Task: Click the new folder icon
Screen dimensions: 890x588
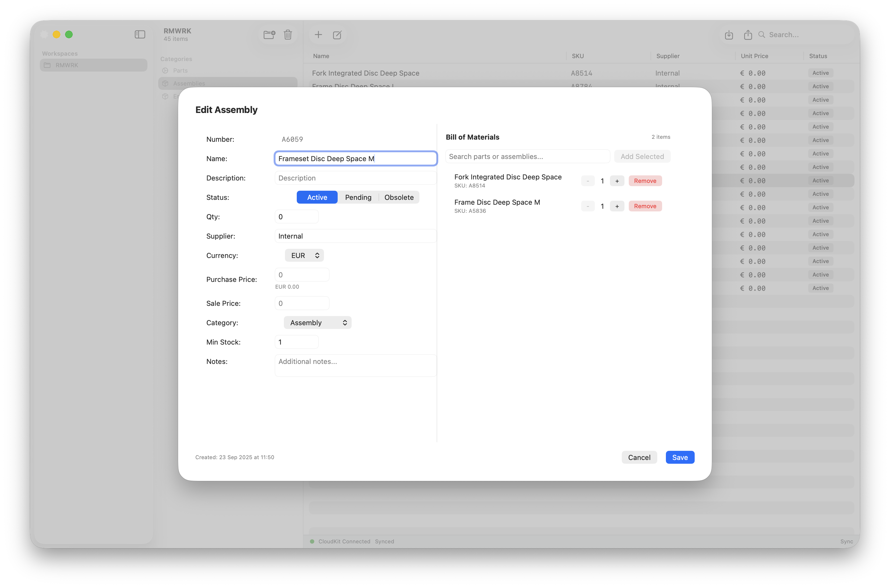Action: pyautogui.click(x=269, y=35)
